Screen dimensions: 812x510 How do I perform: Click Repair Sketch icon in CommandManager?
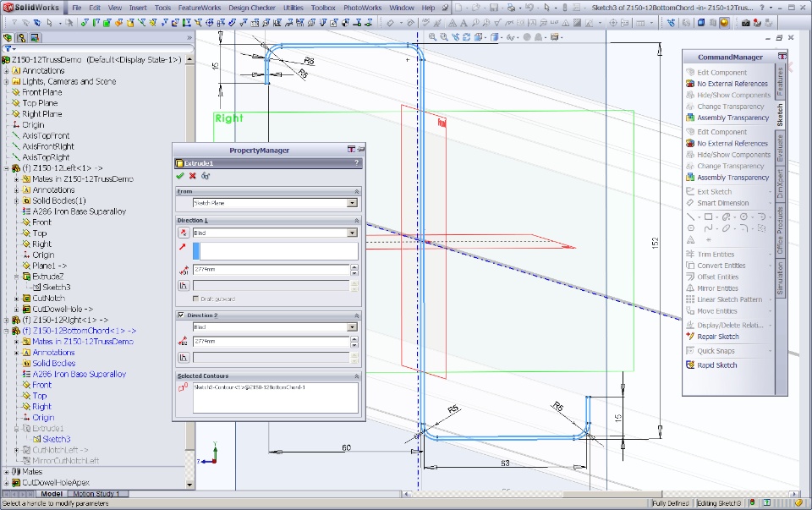(690, 337)
